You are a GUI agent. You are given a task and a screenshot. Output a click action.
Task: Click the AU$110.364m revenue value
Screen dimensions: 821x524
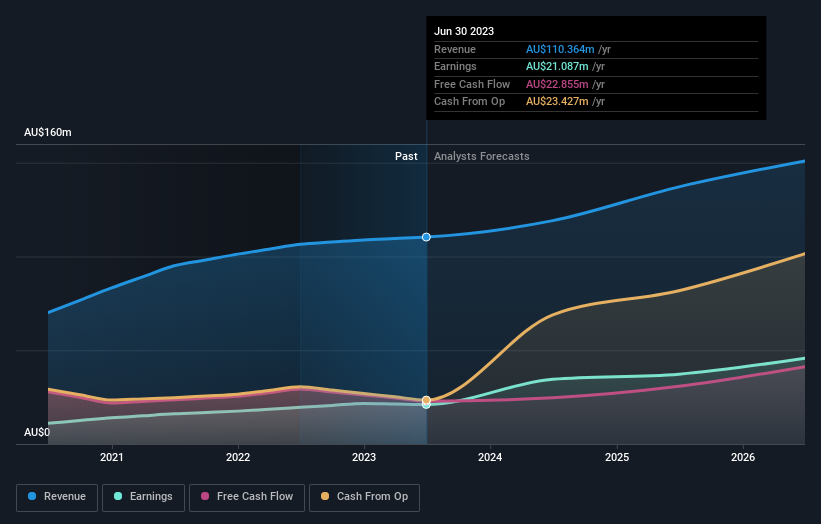click(560, 49)
